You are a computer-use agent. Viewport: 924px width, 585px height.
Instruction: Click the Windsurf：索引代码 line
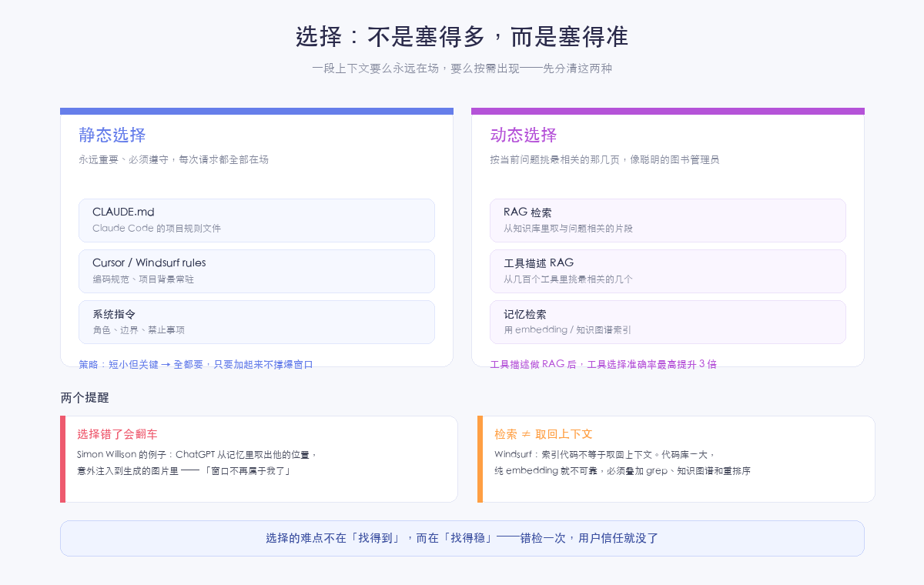605,455
